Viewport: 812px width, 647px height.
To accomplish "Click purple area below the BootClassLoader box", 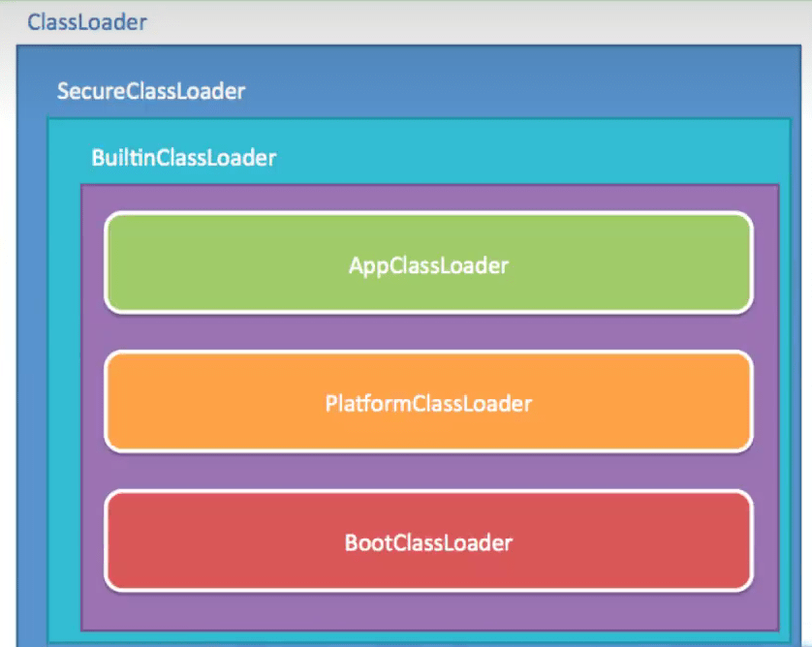I will pyautogui.click(x=428, y=610).
